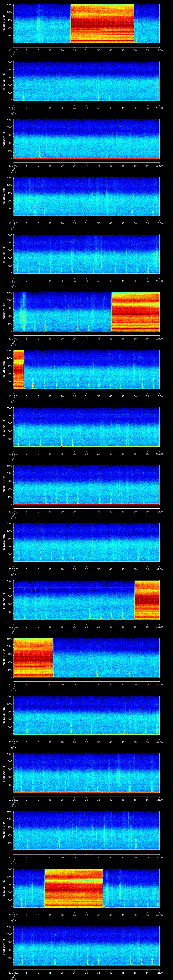The height and width of the screenshot is (980, 173).
Task: Select the red burst ending the 20:31:00 spectrogram
Action: (147, 600)
